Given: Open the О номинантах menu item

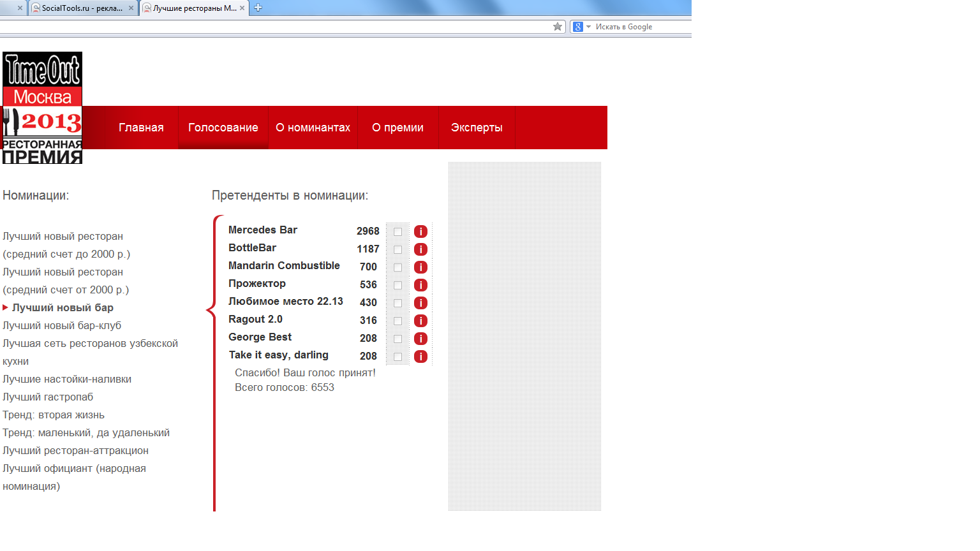Looking at the screenshot, I should (x=313, y=128).
